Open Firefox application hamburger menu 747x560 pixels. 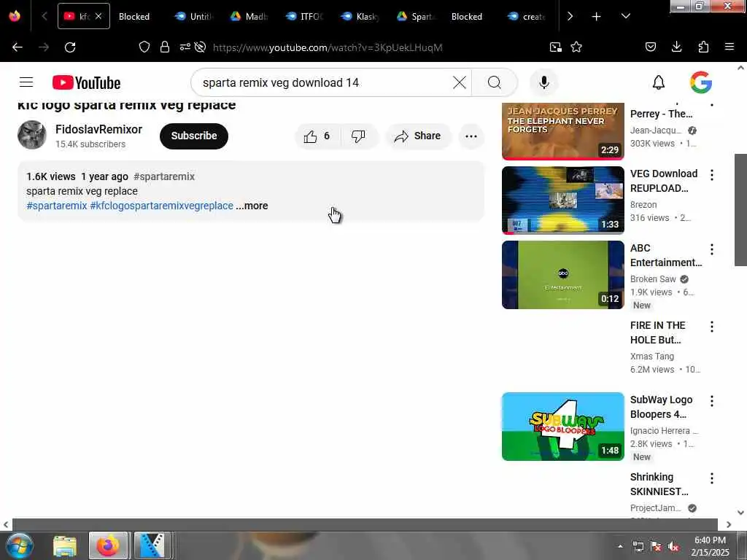click(x=729, y=47)
